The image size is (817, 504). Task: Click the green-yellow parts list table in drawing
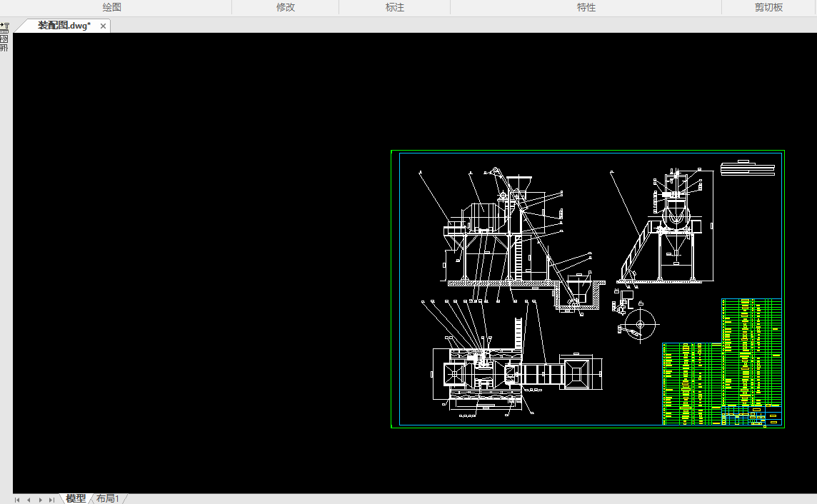tap(721, 362)
